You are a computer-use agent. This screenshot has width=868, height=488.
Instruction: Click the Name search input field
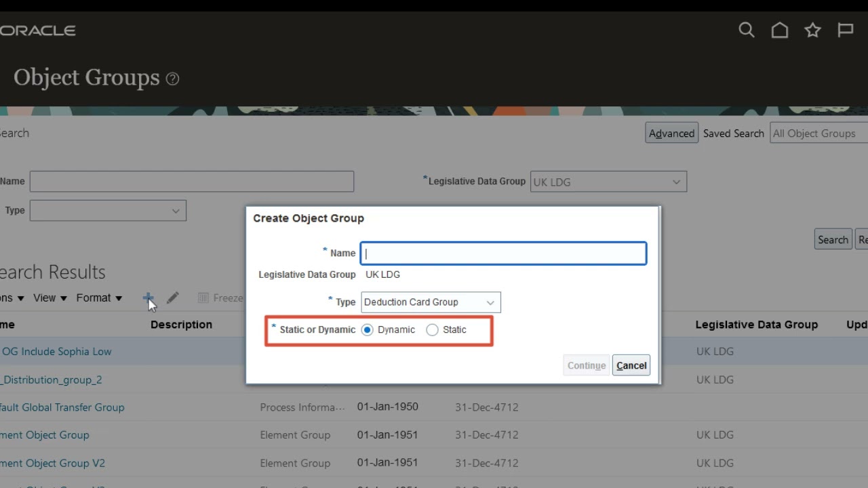click(192, 181)
